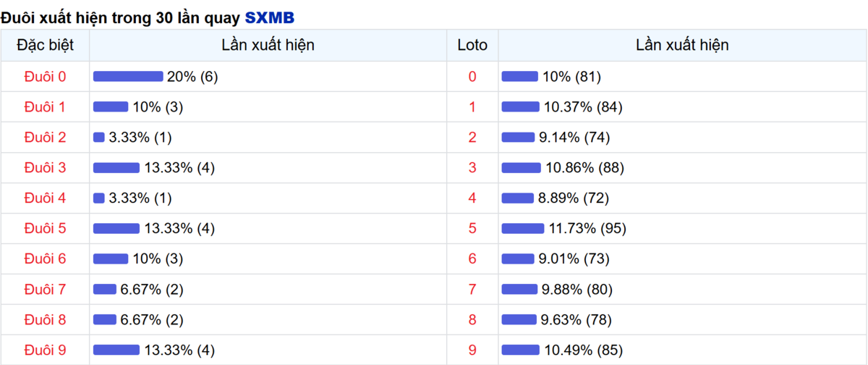
Task: Click the Đuôi 2 bar showing 3.33%
Action: 99,138
